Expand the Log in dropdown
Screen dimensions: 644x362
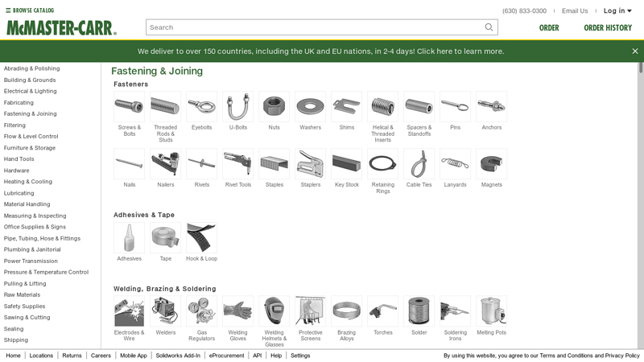[x=617, y=10]
